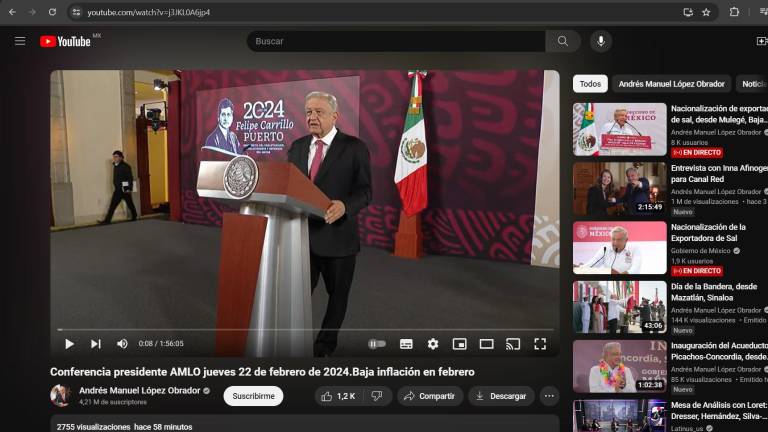This screenshot has width=768, height=432.
Task: Click the Suscribirme button
Action: 253,396
